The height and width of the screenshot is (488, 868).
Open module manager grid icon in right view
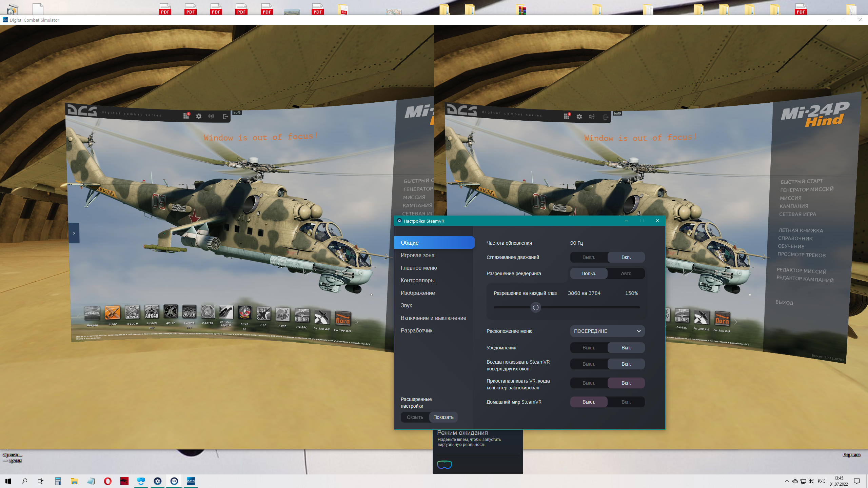pyautogui.click(x=567, y=116)
